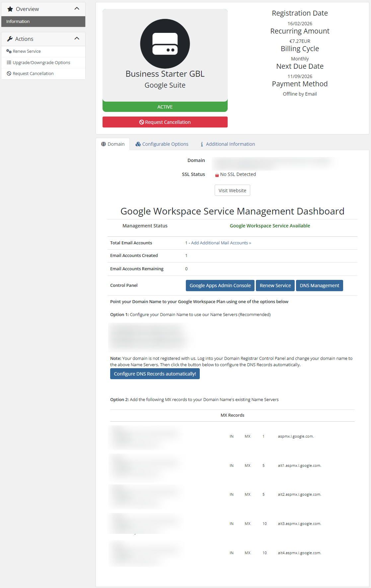Open the Information sidebar item
Screen dimensions: 371x588
(x=43, y=21)
